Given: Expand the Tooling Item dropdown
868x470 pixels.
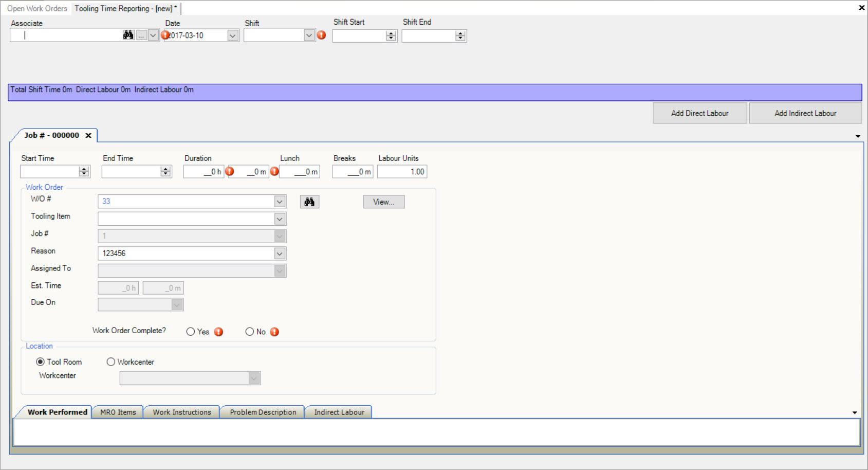Looking at the screenshot, I should point(280,219).
